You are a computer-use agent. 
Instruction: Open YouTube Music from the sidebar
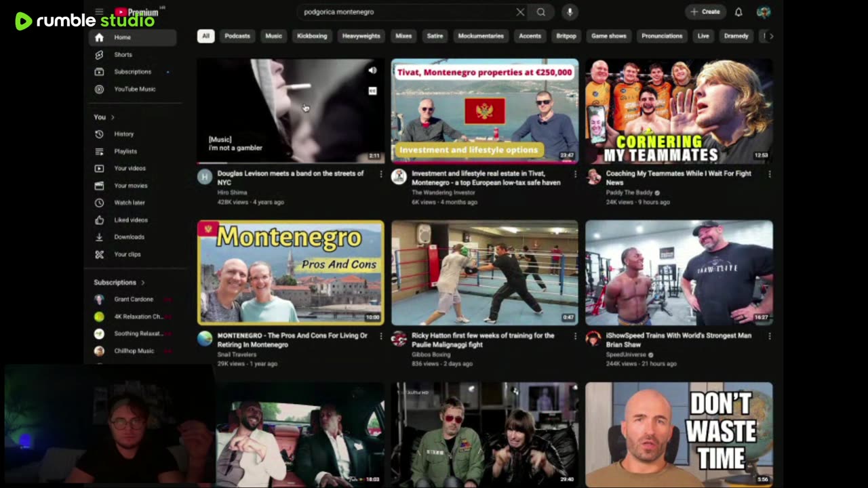coord(132,89)
